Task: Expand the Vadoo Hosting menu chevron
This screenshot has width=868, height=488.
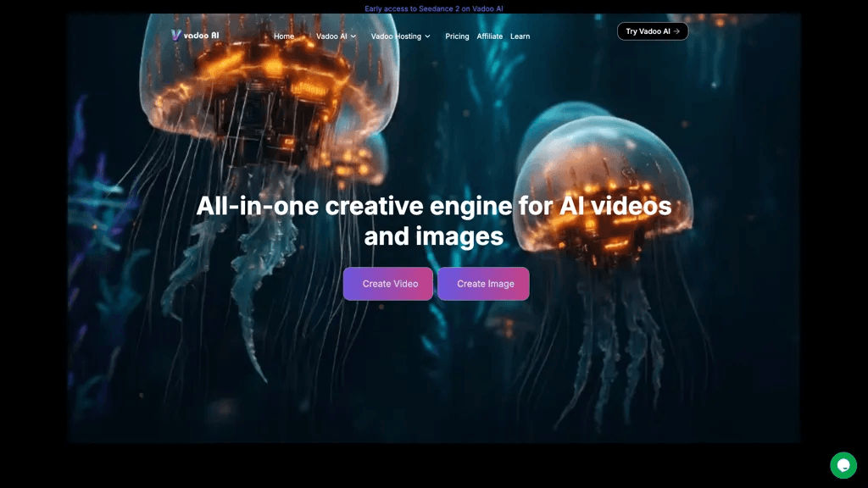Action: click(427, 36)
